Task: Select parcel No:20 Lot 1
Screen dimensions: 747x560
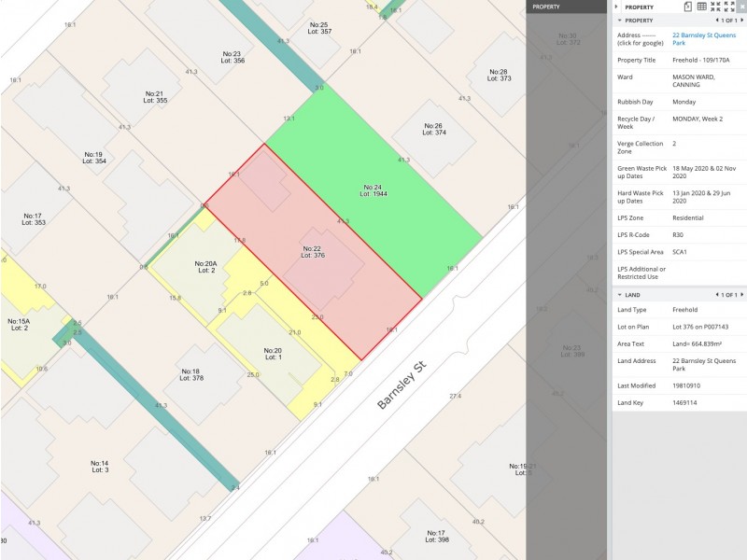Action: 273,353
